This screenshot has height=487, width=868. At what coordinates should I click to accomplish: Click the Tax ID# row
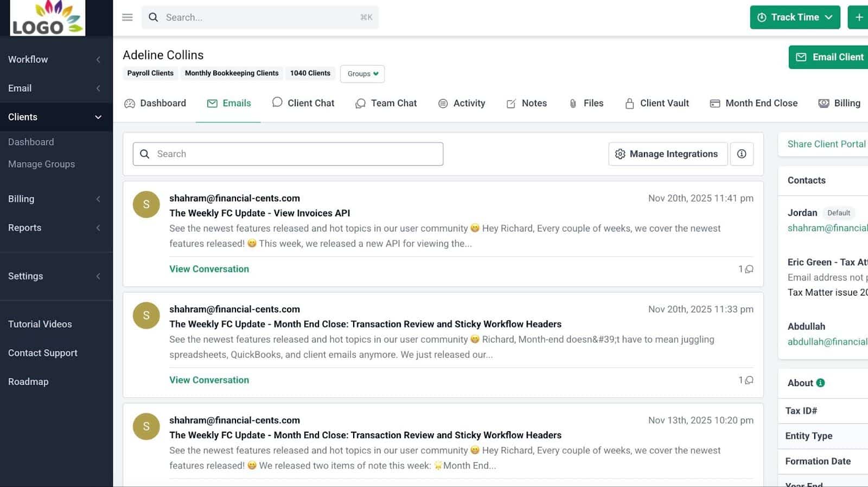pyautogui.click(x=823, y=411)
